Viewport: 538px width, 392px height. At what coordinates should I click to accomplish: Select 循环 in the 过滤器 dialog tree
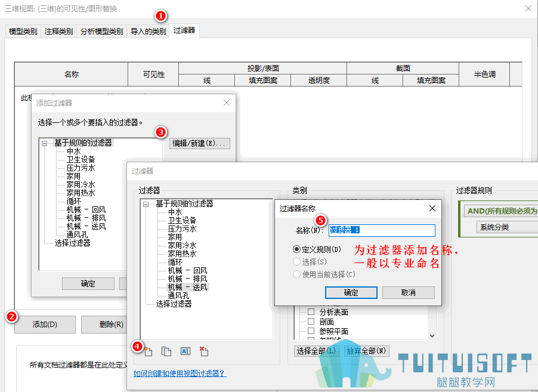pos(175,262)
